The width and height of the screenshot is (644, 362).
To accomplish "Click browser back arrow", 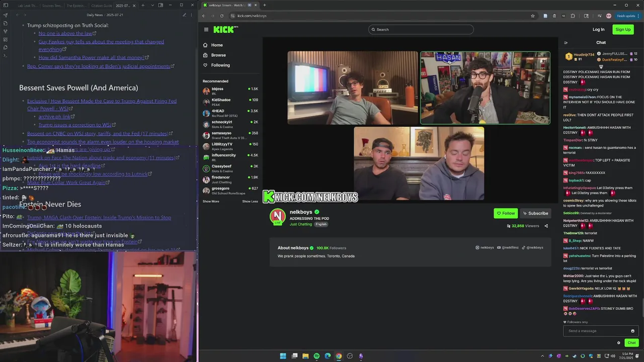I will [204, 16].
